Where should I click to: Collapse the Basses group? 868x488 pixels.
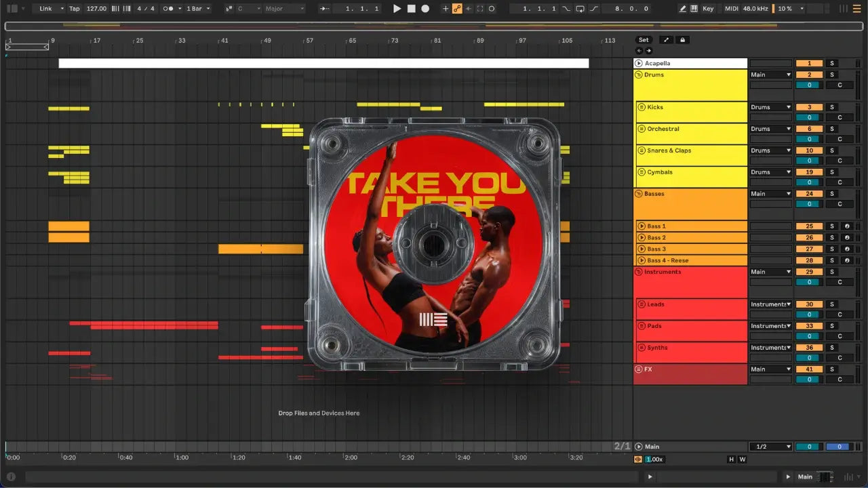pyautogui.click(x=639, y=194)
